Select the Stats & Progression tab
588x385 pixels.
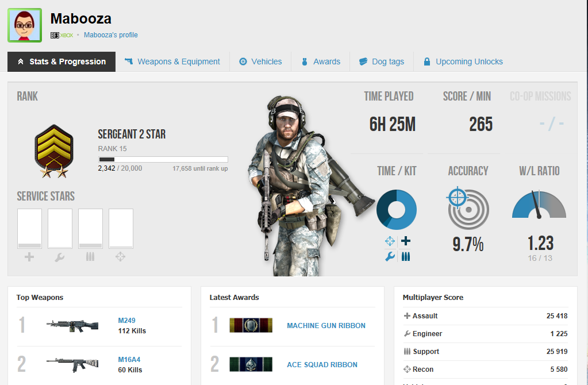pos(62,61)
